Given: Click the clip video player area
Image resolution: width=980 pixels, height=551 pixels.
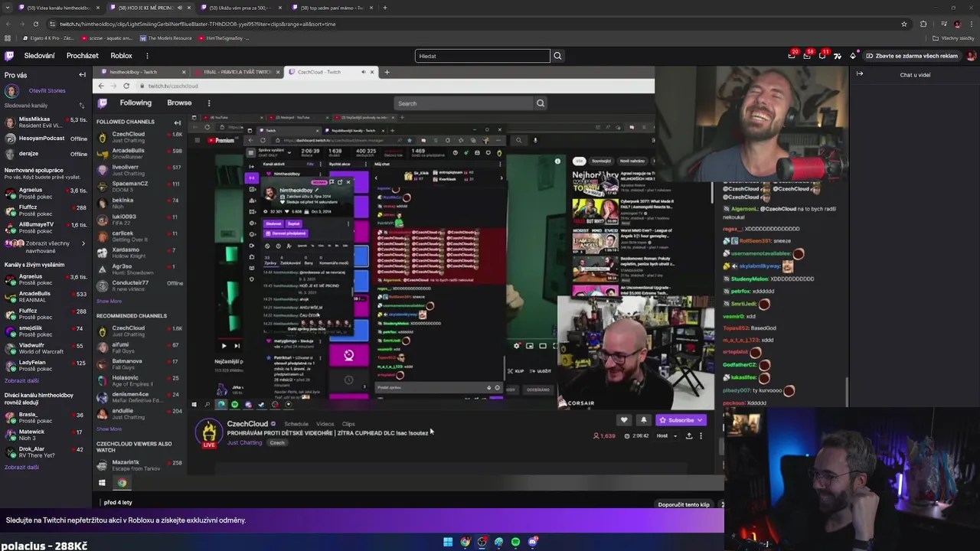Looking at the screenshot, I should coord(408,279).
